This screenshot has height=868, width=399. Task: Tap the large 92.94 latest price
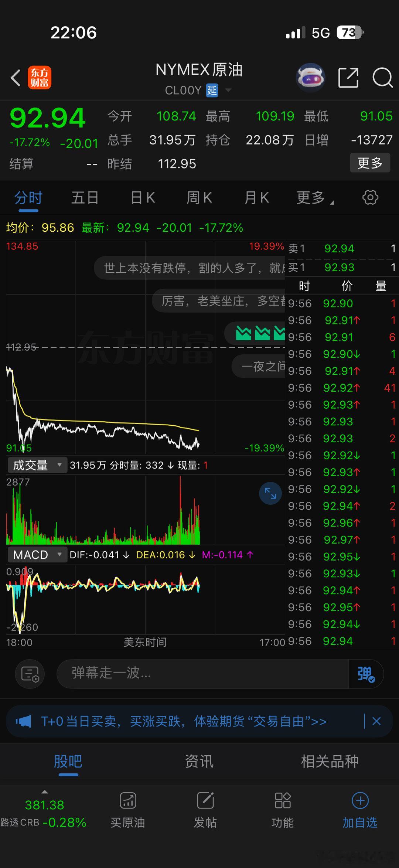(48, 118)
